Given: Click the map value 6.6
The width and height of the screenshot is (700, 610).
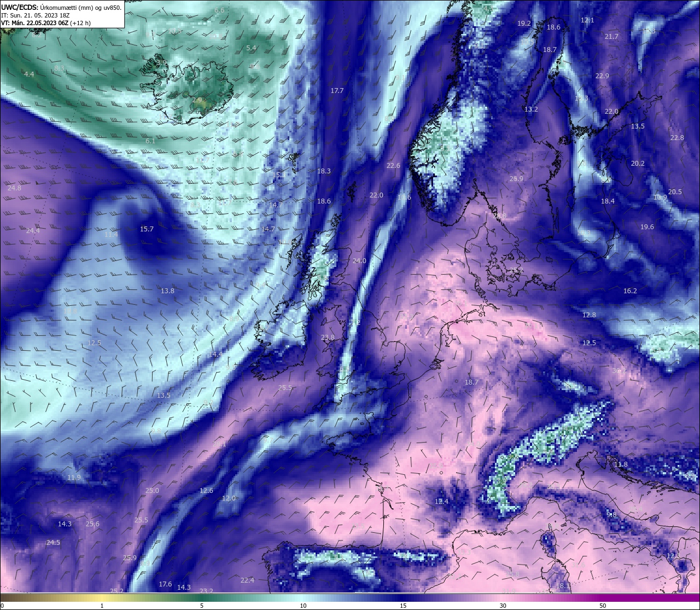Looking at the screenshot, I should pos(219,10).
